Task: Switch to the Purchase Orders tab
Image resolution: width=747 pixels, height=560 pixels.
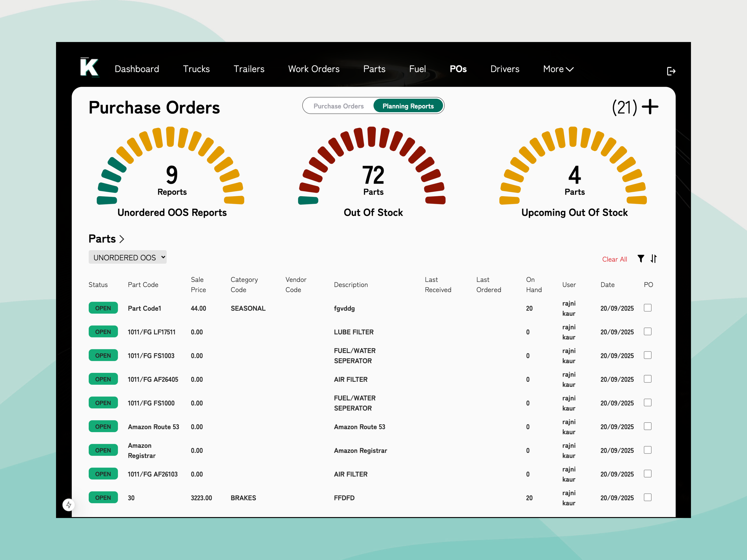Action: coord(338,106)
